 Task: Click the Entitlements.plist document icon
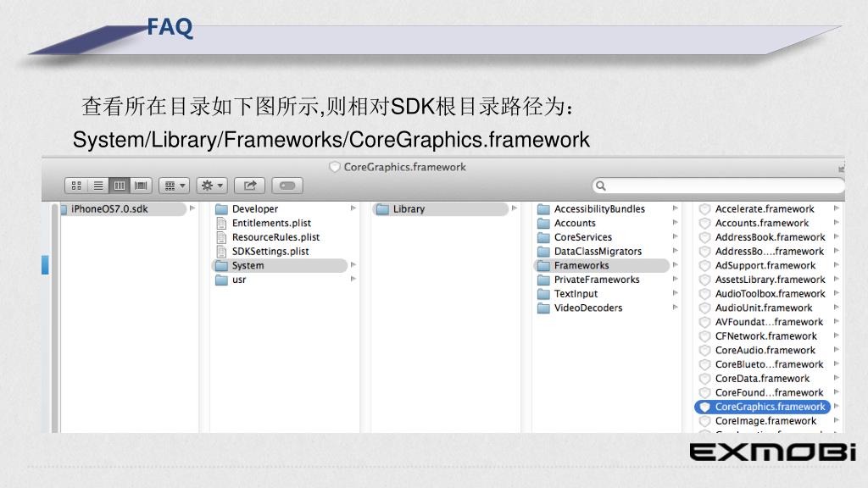pos(221,223)
